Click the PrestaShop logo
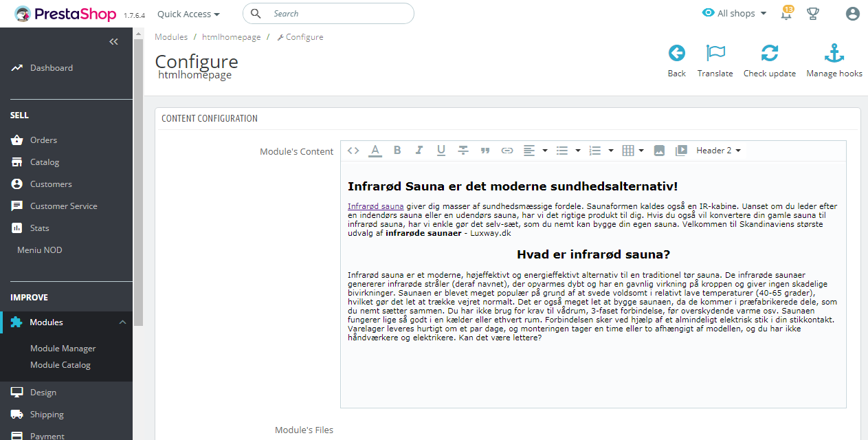The image size is (868, 440). pos(66,14)
